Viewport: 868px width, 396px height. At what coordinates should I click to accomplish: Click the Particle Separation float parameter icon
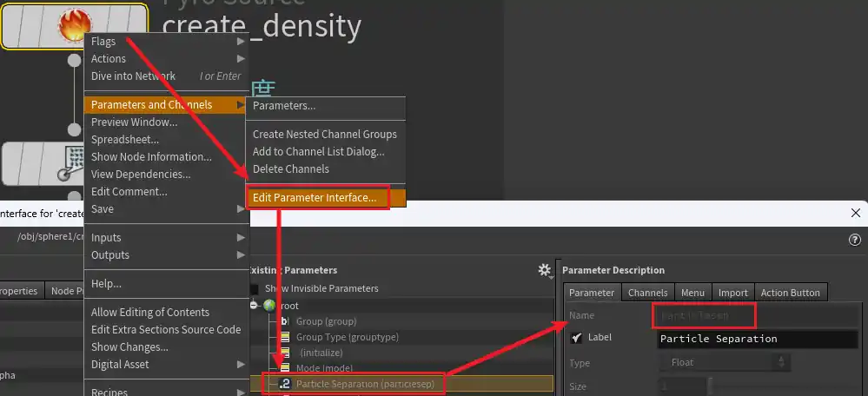[284, 384]
